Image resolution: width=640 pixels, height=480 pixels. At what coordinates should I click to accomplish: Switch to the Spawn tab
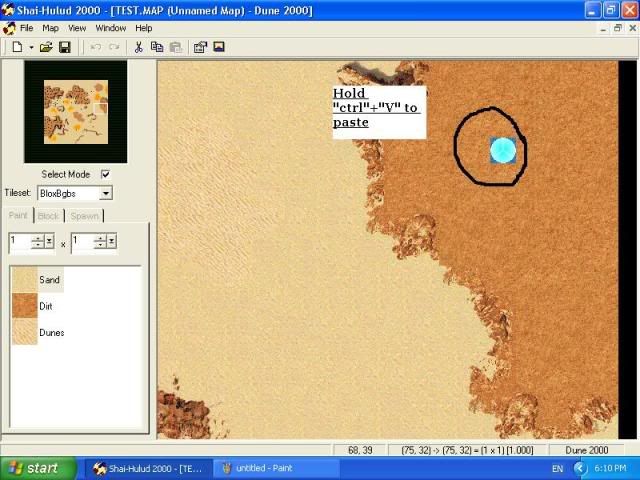[x=84, y=216]
